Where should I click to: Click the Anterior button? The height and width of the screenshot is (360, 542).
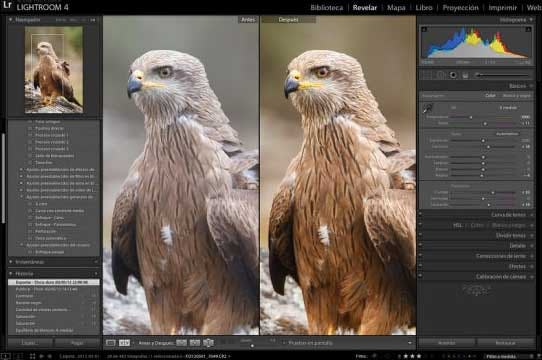[x=447, y=343]
